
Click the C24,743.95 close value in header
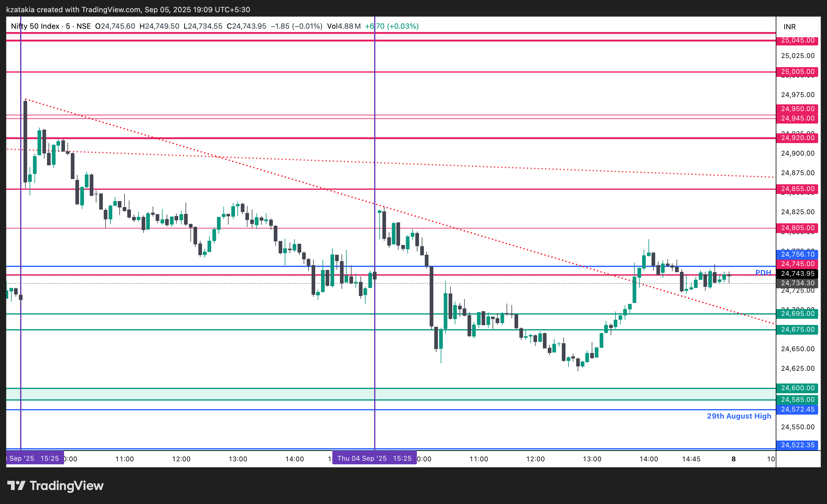246,26
